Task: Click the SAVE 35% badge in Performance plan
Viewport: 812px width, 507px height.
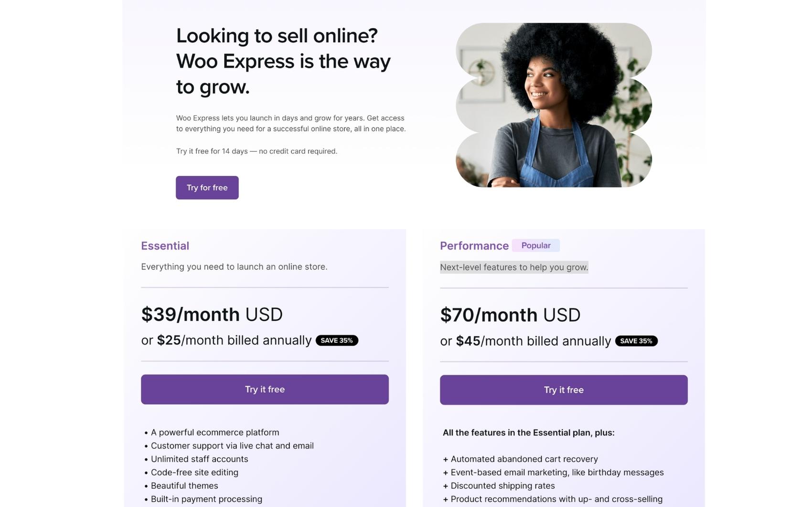Action: 636,341
